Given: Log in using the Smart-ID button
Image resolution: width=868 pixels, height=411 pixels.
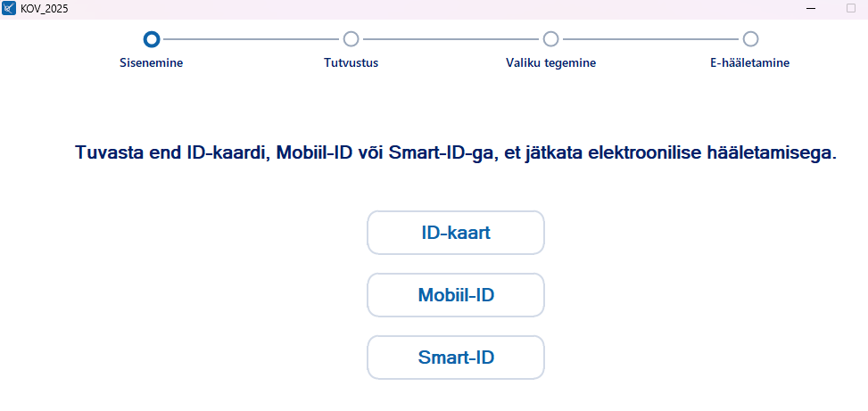Looking at the screenshot, I should 456,358.
